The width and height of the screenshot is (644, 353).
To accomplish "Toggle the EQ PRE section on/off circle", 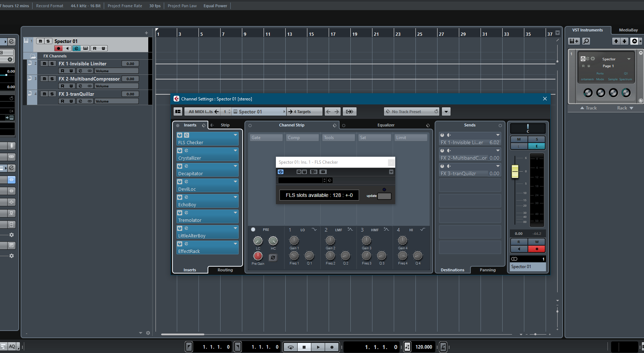I will [x=253, y=229].
